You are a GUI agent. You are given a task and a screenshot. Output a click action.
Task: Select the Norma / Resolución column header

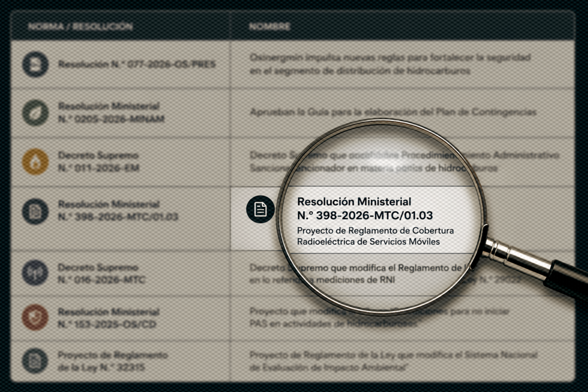click(x=80, y=26)
